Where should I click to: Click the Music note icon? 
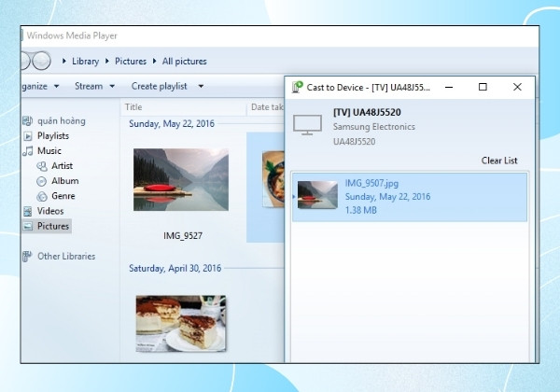point(27,151)
